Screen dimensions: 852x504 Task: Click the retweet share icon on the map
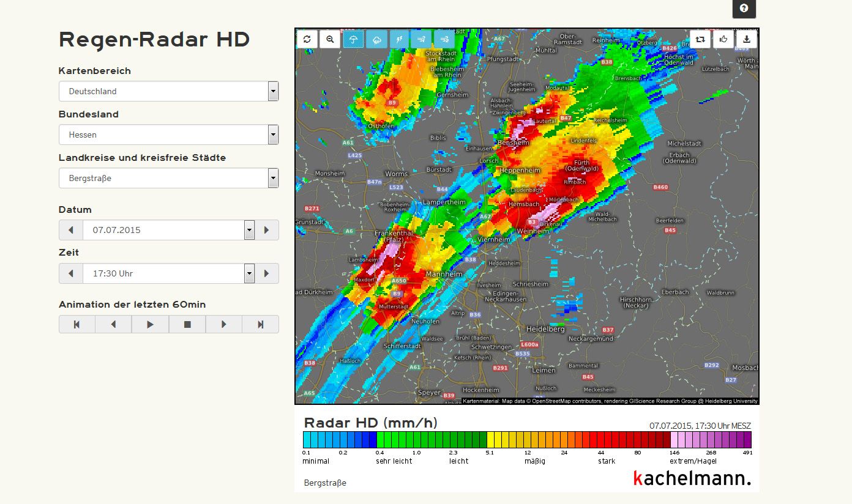pyautogui.click(x=700, y=39)
